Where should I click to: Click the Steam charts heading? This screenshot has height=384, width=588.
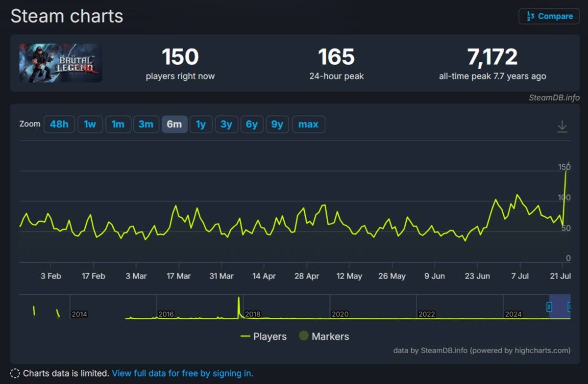[x=67, y=16]
